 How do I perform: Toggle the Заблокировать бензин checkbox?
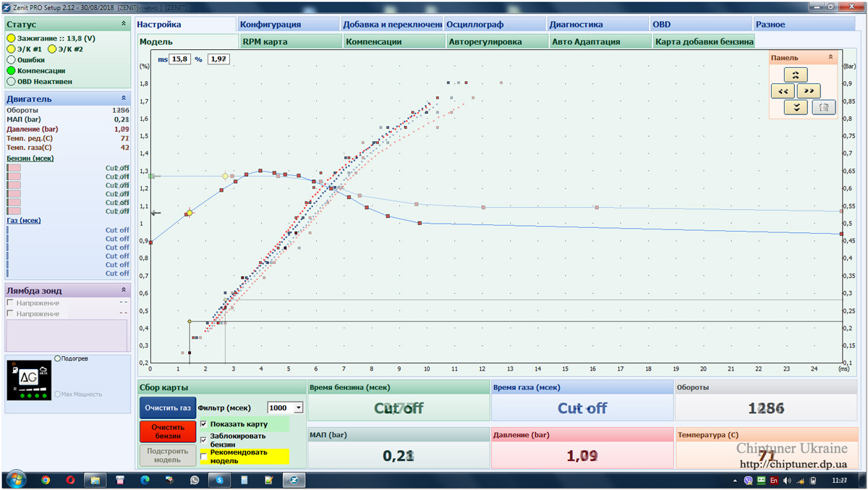pos(203,439)
